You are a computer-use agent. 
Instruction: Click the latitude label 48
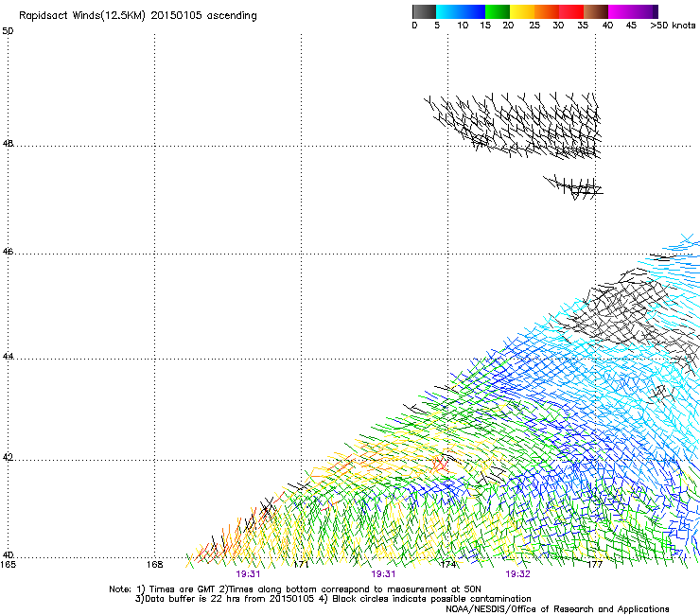pos(8,144)
